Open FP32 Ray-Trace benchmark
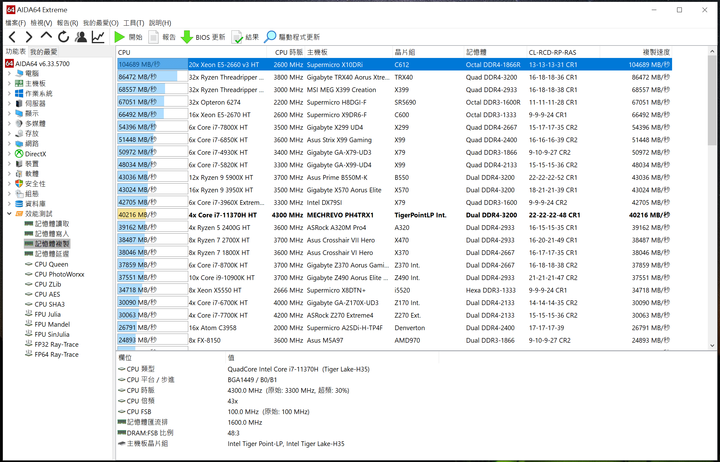720x462 pixels. pyautogui.click(x=51, y=344)
